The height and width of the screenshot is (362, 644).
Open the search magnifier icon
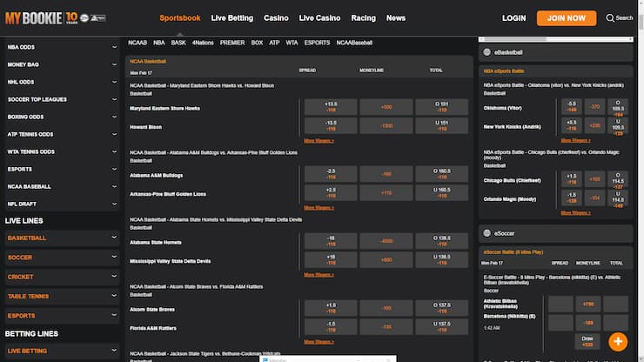tap(610, 18)
